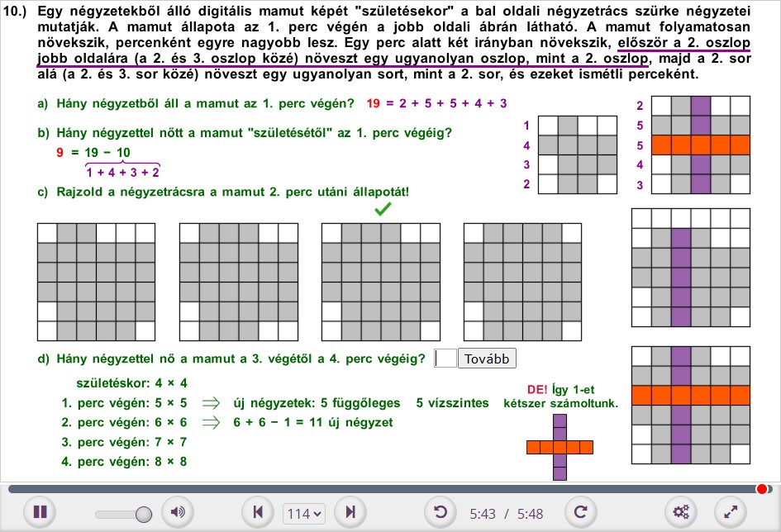Click the 5:43 / 5:48 time display
Viewport: 781px width, 532px height.
pos(506,514)
